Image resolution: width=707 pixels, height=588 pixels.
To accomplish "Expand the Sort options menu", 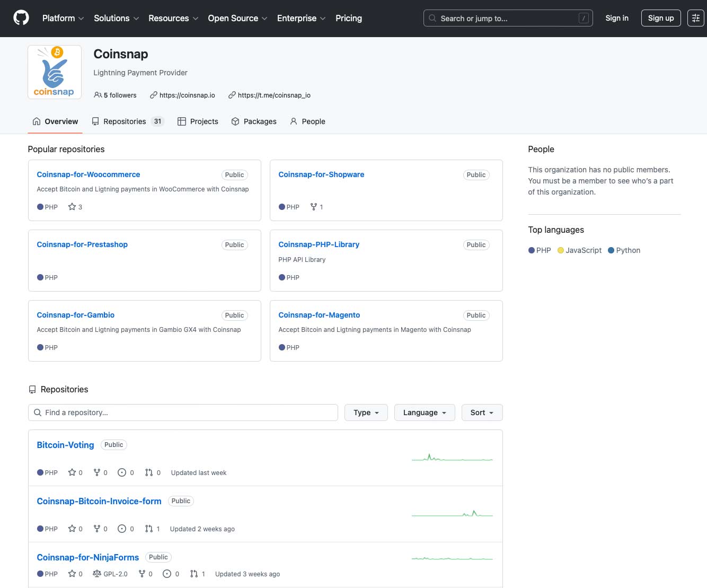I will point(481,413).
